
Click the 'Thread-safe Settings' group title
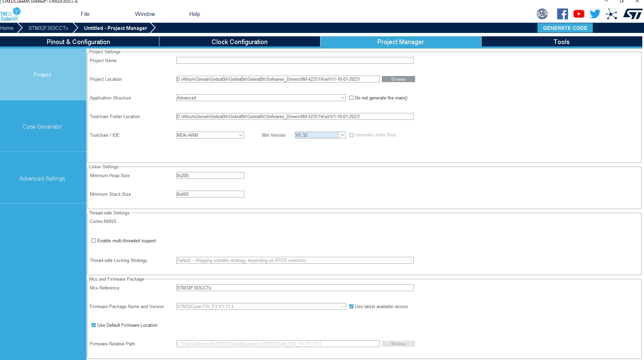(109, 213)
